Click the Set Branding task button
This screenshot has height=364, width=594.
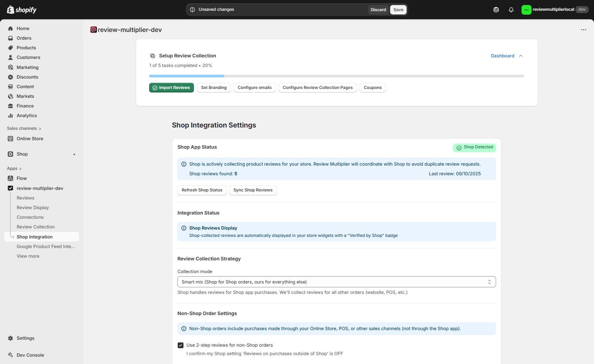(x=214, y=88)
